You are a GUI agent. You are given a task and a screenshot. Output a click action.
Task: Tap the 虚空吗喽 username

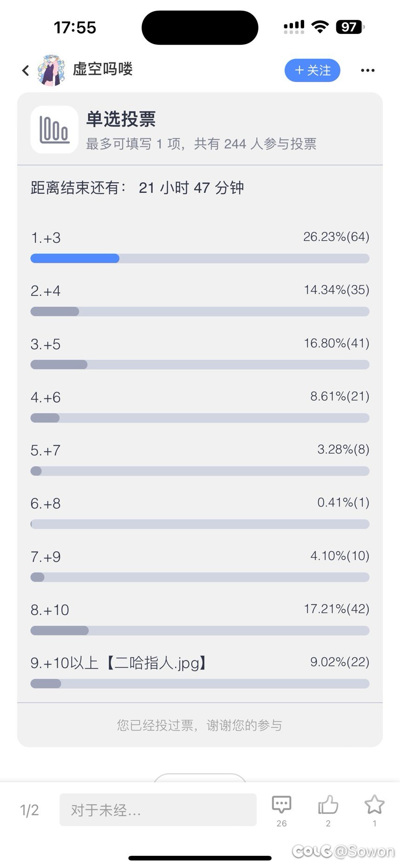(103, 69)
